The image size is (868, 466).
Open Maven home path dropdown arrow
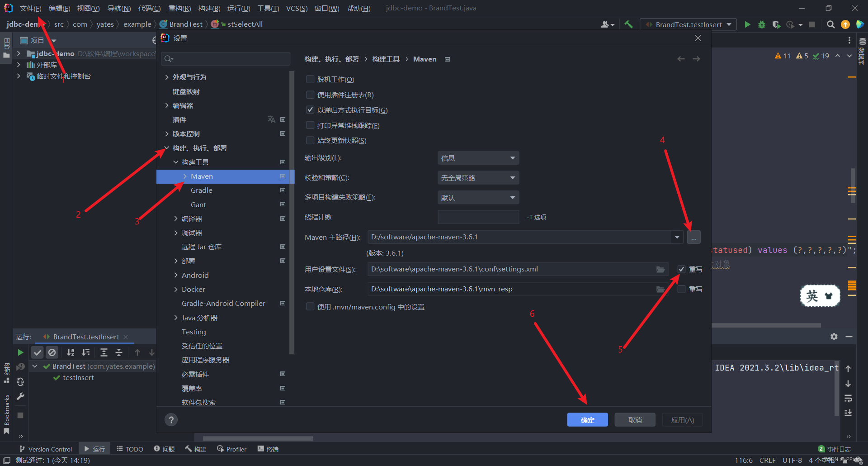pos(677,237)
